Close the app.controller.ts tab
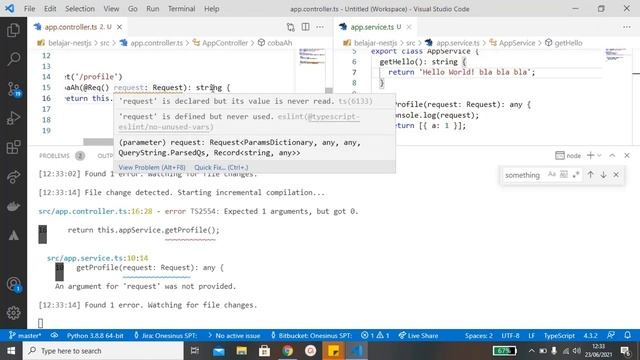Screen dimensions: 640x360 pyautogui.click(x=120, y=27)
